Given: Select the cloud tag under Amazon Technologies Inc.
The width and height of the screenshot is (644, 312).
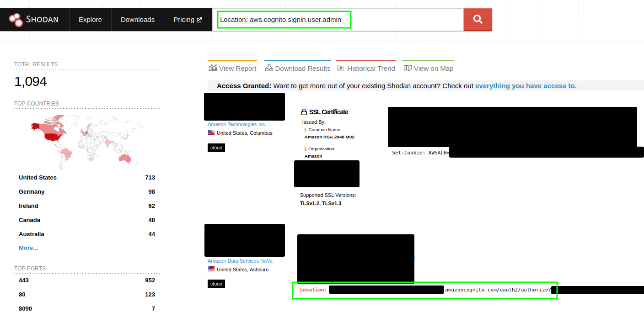Looking at the screenshot, I should [x=215, y=148].
